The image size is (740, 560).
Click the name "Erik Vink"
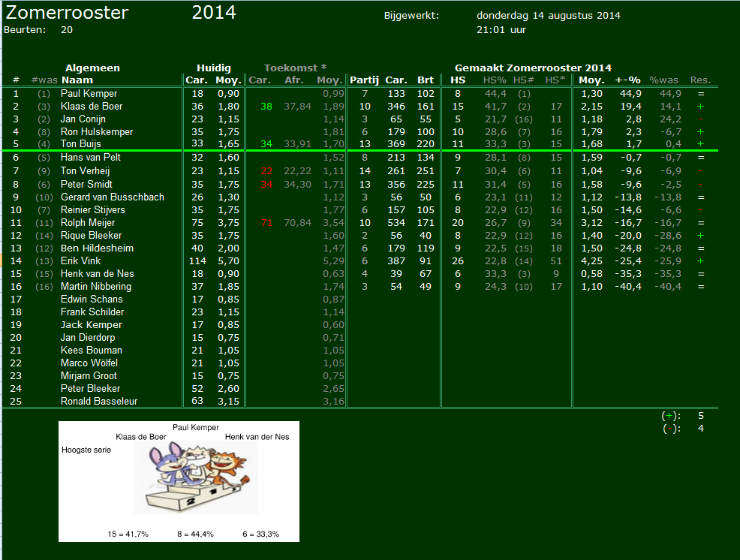click(x=81, y=260)
